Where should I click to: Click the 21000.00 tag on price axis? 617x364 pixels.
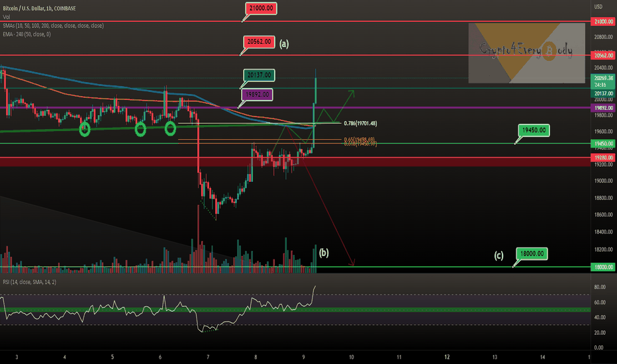coord(604,22)
